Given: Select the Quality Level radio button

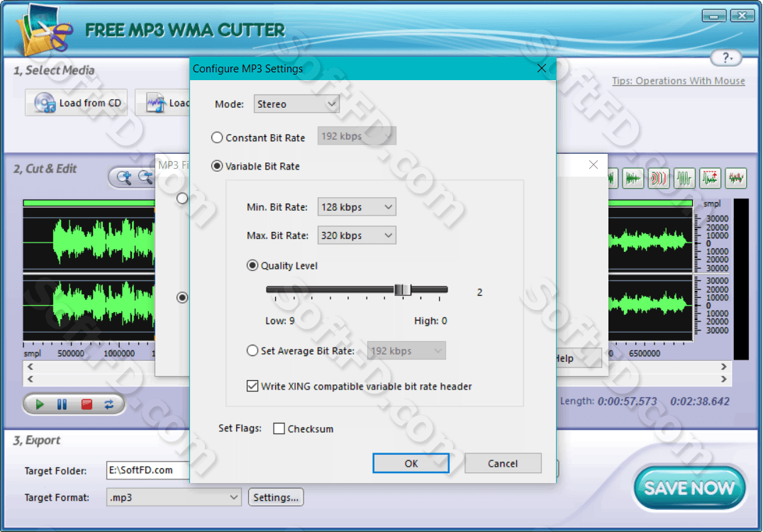Looking at the screenshot, I should click(x=252, y=265).
